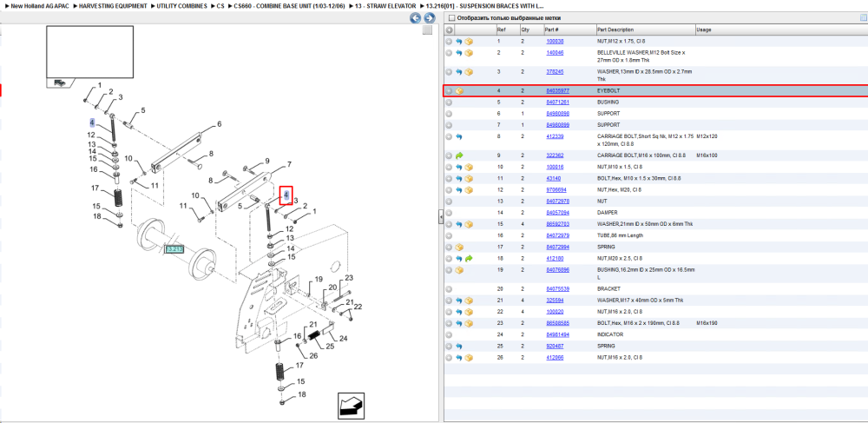Sort by the Ref column header

501,30
